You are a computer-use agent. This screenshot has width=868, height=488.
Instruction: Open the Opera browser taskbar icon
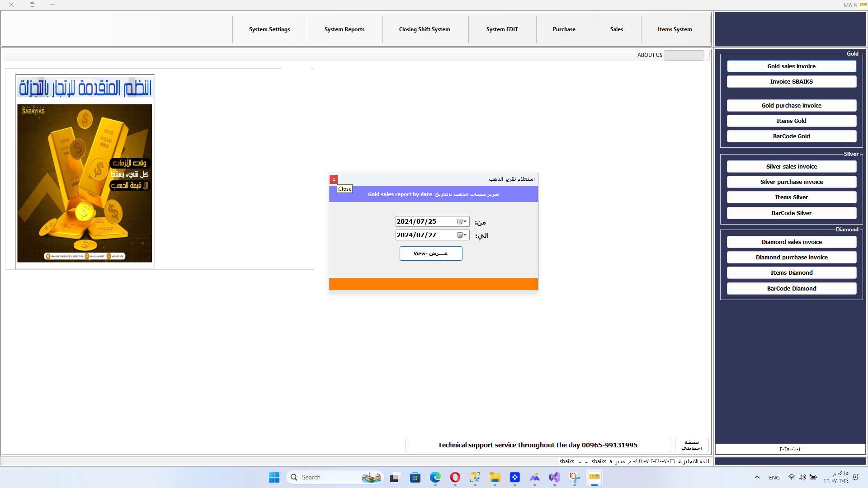click(x=455, y=478)
